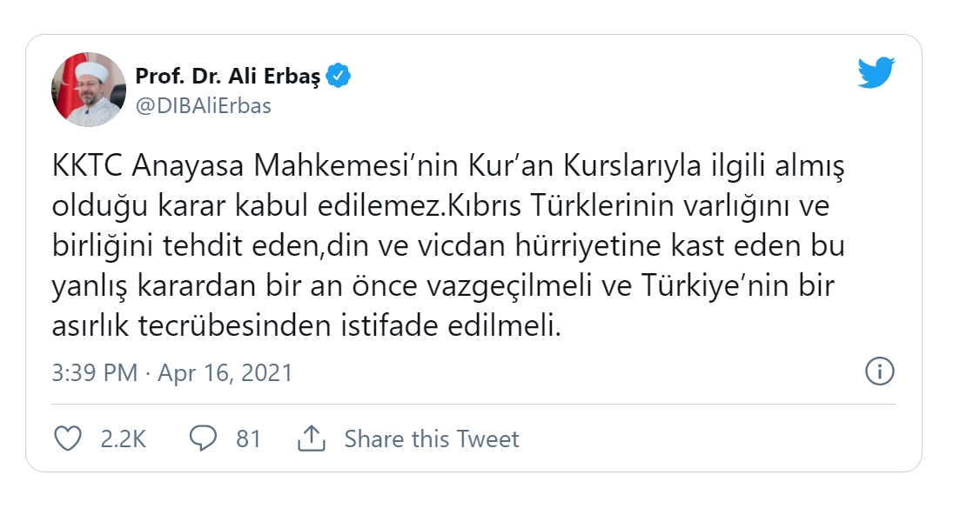Open the Prof. Dr. Ali Erbaş profile name

(229, 77)
